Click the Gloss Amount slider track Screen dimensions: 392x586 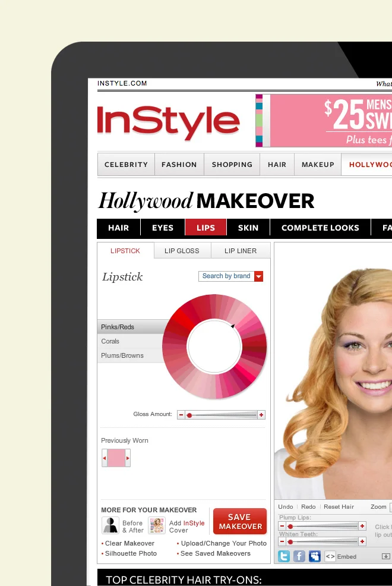click(x=222, y=415)
